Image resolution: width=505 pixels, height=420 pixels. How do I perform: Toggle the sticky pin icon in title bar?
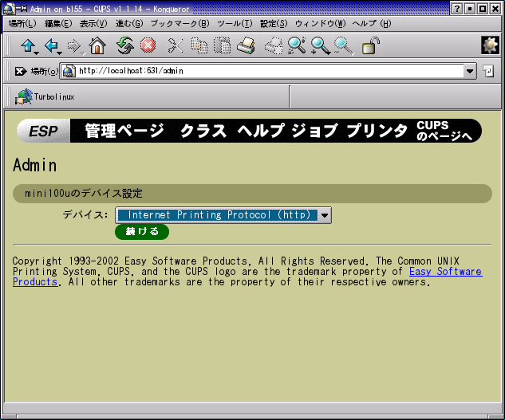(x=22, y=9)
